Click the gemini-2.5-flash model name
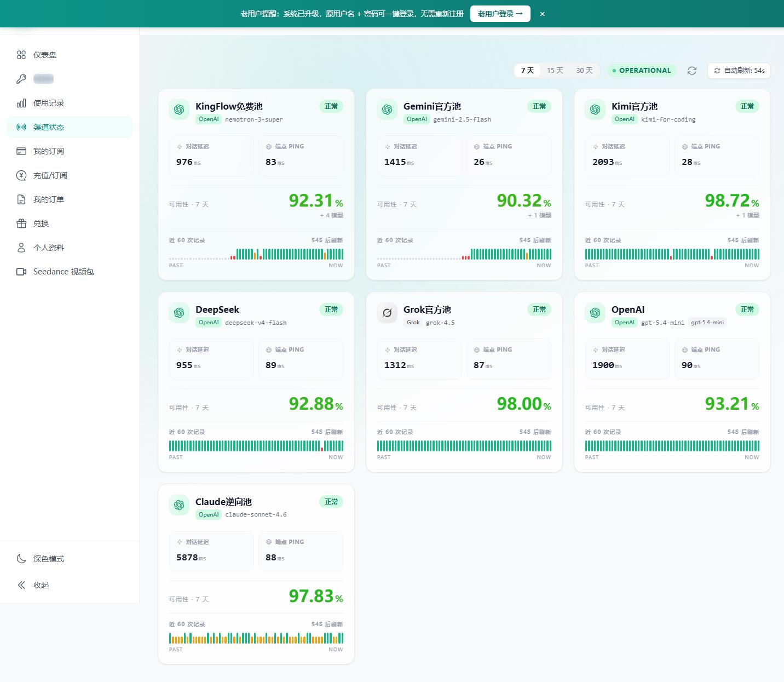Screen dimensions: 784x682 pos(462,119)
